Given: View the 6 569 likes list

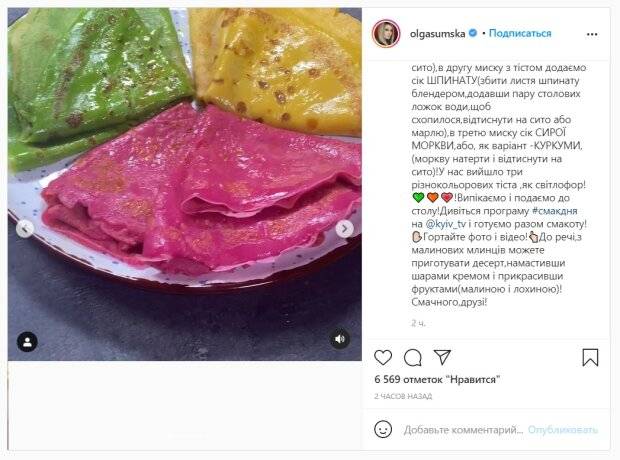Looking at the screenshot, I should [x=437, y=379].
